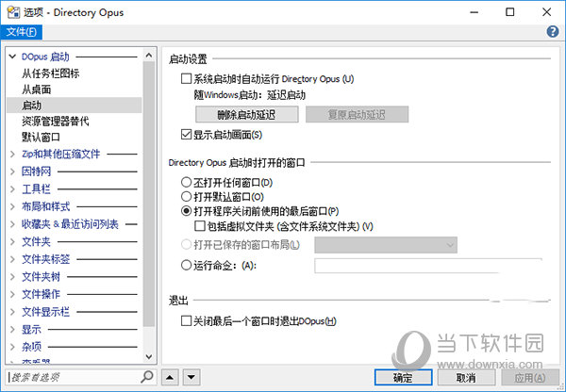Enable 系统启动时自动运行 Directory Opus checkbox
This screenshot has width=566, height=392.
tap(186, 78)
